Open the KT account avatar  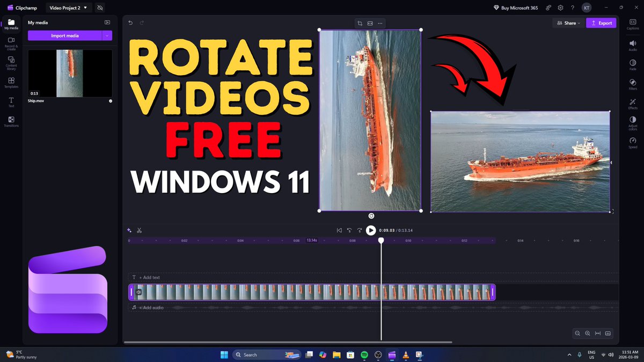click(x=587, y=8)
